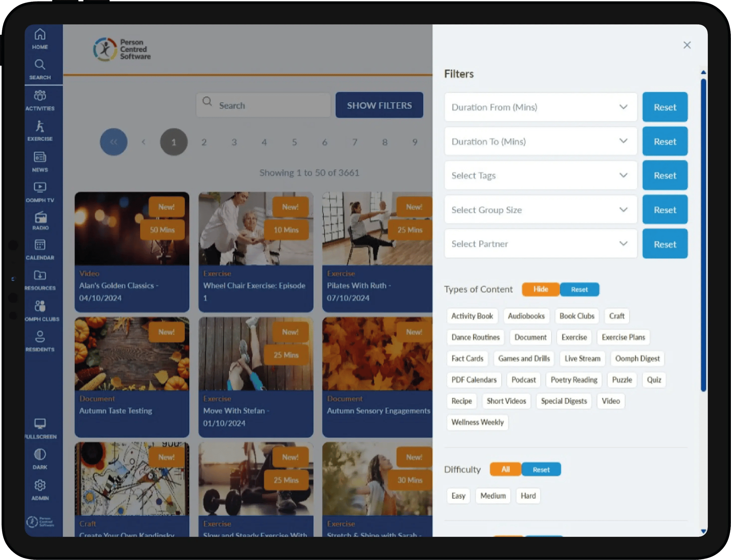Click page 2 pagination button

pos(204,142)
